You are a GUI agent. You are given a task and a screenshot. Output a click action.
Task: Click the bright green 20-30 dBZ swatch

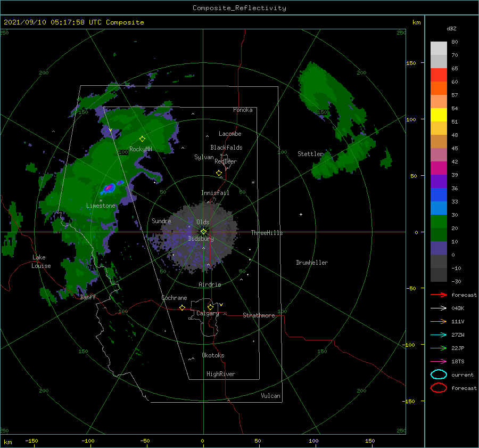click(x=439, y=222)
